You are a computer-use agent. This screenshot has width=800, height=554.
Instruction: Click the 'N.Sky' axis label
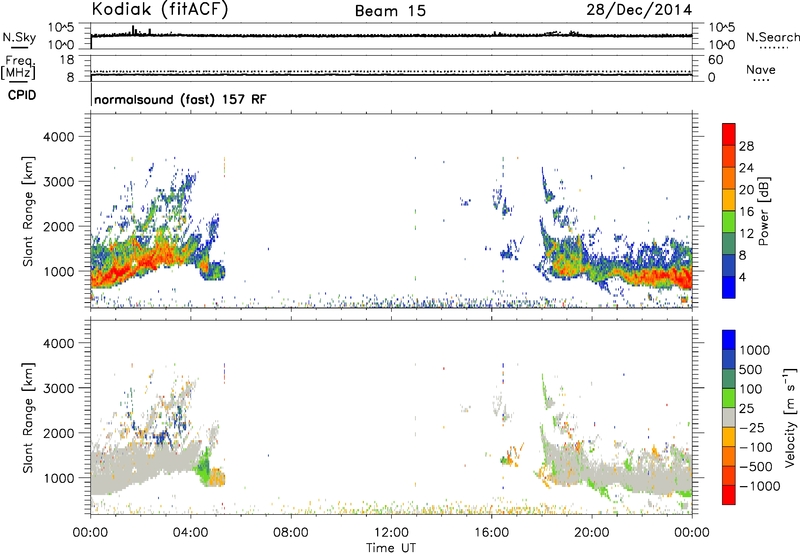(x=19, y=38)
